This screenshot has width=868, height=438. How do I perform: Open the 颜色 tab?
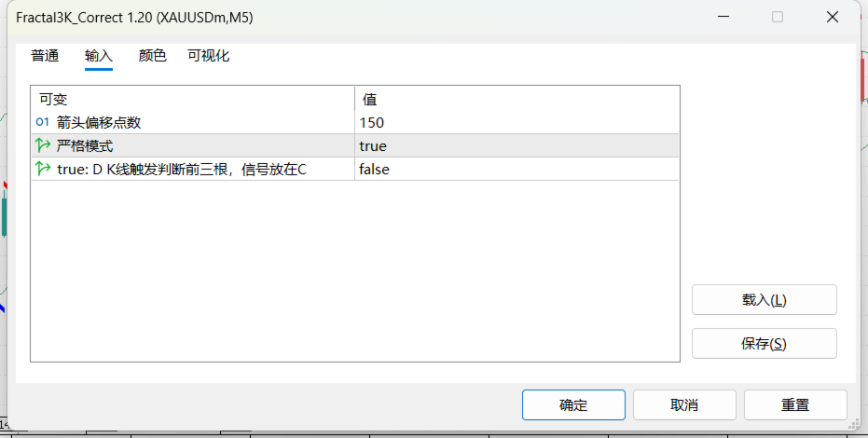(x=152, y=56)
